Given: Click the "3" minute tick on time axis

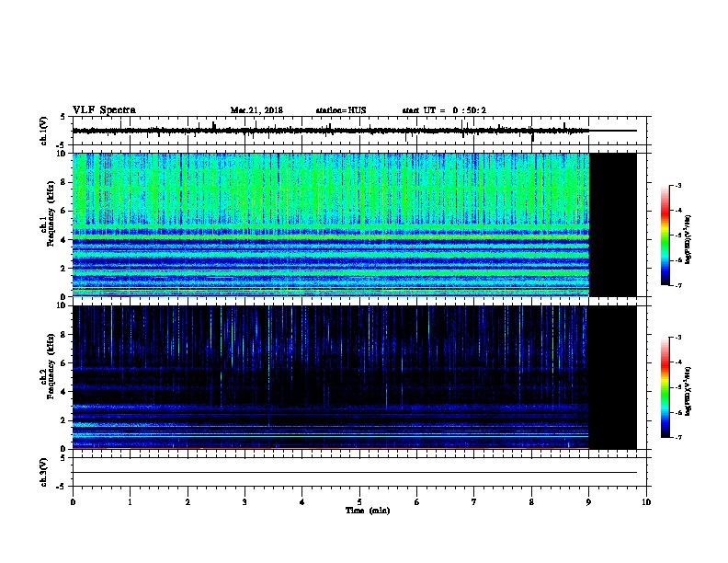Looking at the screenshot, I should pos(245,502).
